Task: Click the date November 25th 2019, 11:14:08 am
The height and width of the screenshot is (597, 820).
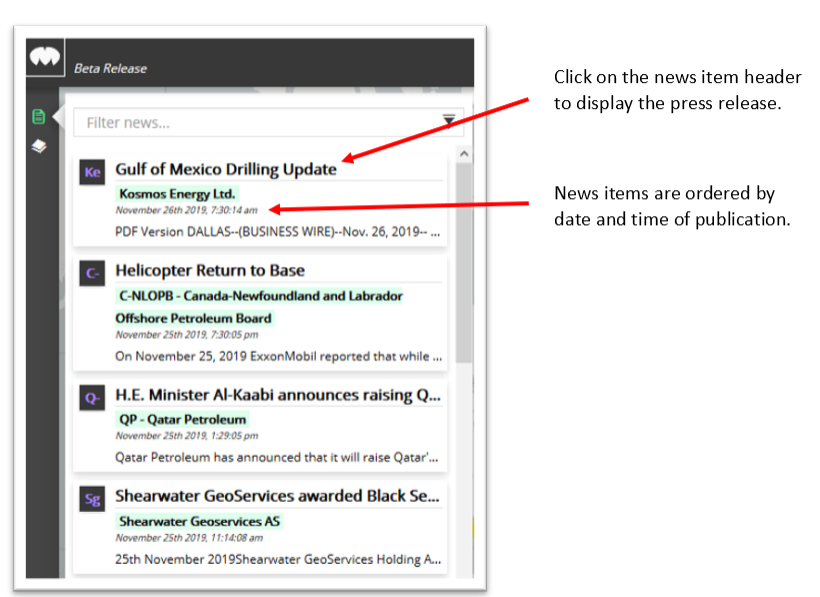Action: [x=189, y=537]
